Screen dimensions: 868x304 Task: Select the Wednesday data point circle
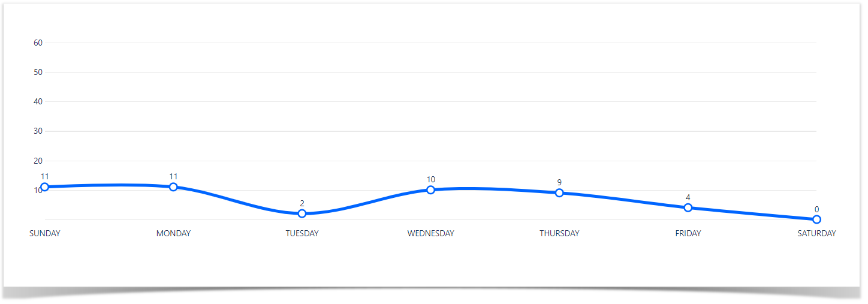click(x=430, y=190)
